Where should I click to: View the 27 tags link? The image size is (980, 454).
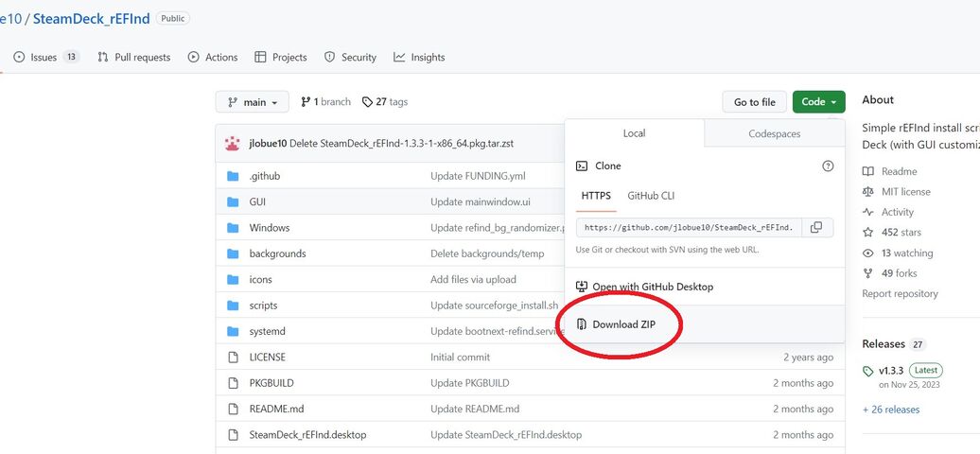tap(385, 101)
